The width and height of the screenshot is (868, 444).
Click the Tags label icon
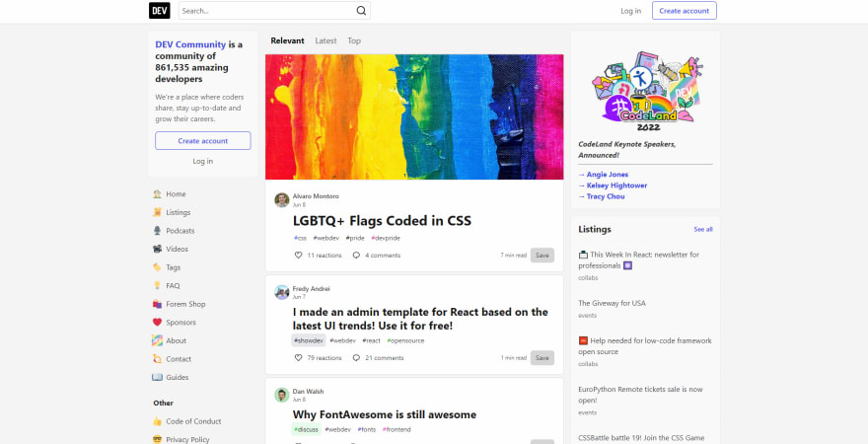pyautogui.click(x=157, y=267)
